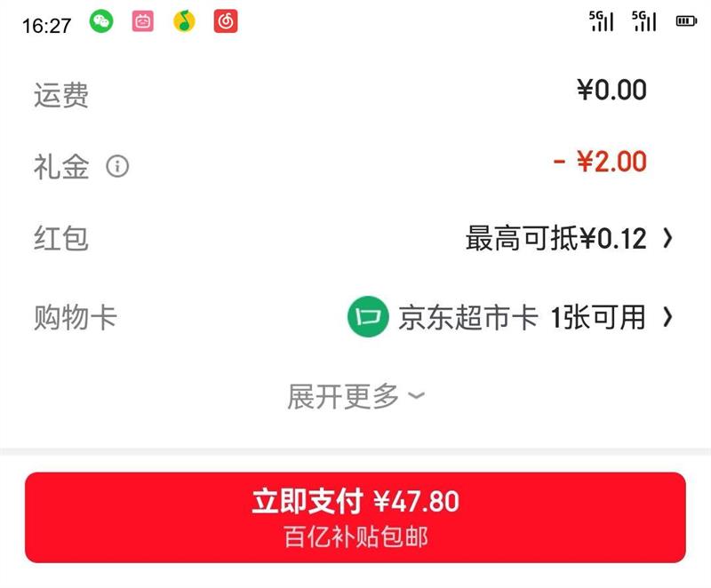Tap the 运费 ¥0.00 amount
The height and width of the screenshot is (588, 711).
(x=611, y=90)
